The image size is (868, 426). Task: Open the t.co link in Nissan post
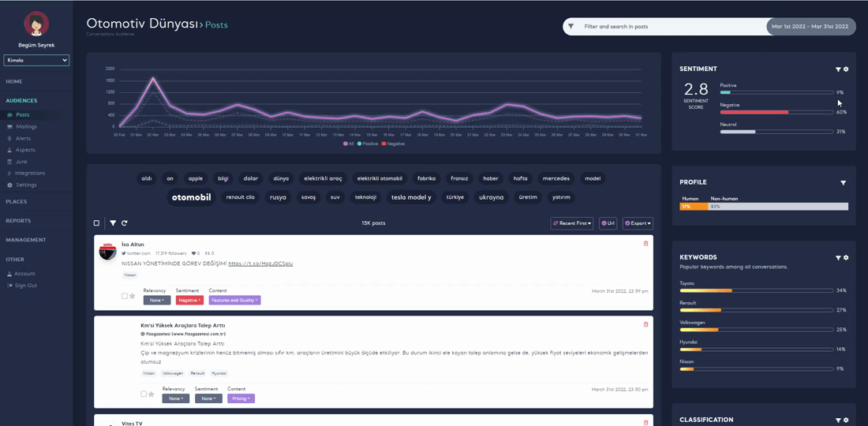click(x=260, y=263)
